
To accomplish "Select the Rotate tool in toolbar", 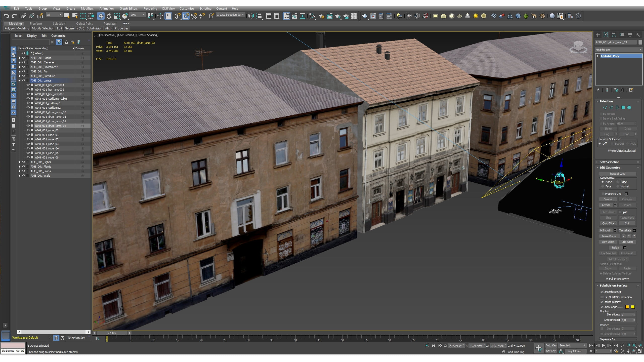I will click(109, 16).
